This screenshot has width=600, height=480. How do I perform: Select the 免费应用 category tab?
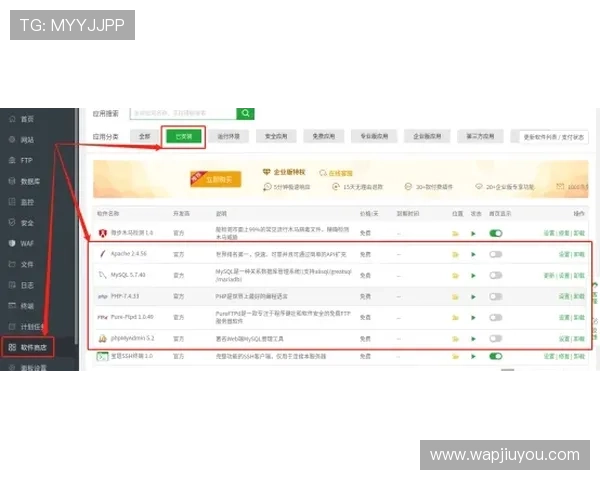324,136
